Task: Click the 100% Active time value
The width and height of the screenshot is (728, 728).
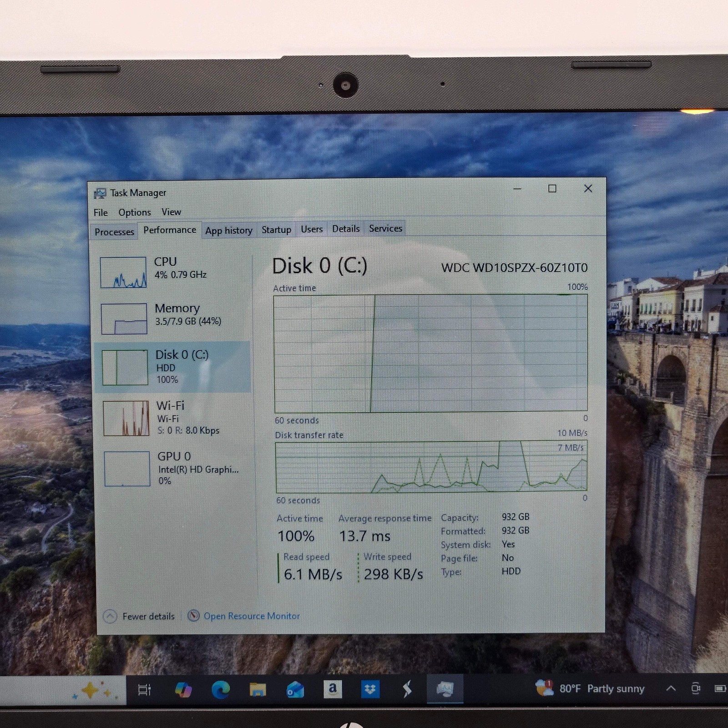Action: 296,536
